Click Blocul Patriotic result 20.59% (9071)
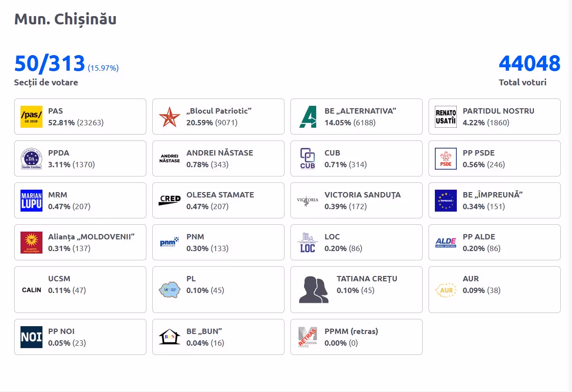 [x=212, y=123]
